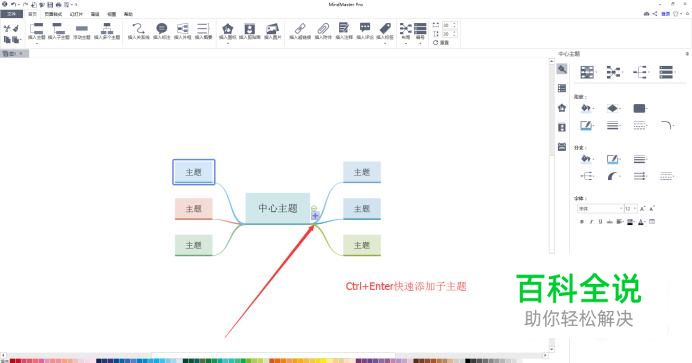Toggle underline in the side panel font section
The image size is (692, 363).
tap(600, 222)
